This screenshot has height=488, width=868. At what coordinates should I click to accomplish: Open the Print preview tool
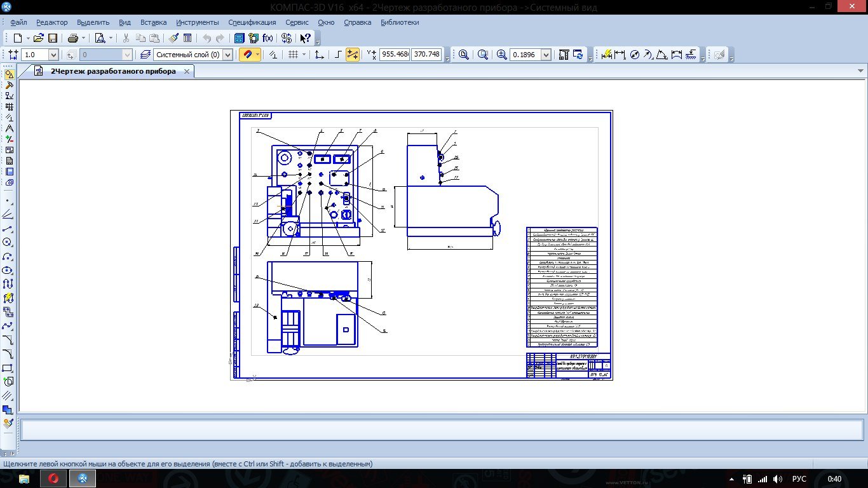100,38
